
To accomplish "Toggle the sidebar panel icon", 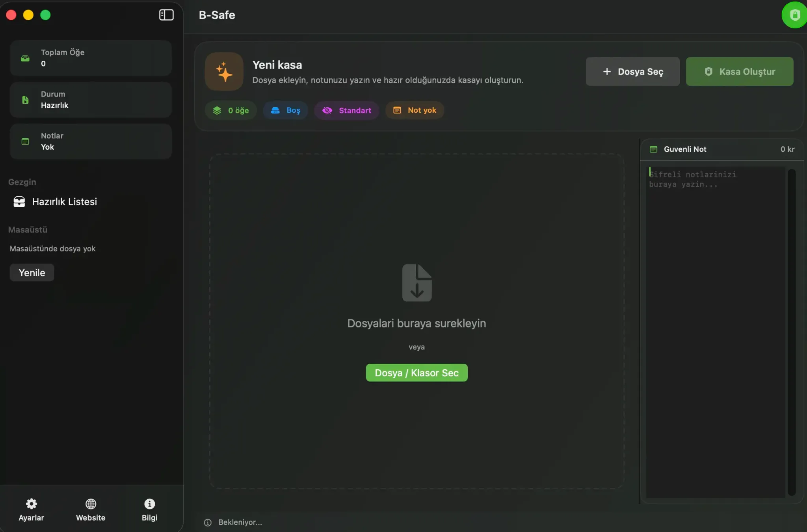I will pos(166,15).
